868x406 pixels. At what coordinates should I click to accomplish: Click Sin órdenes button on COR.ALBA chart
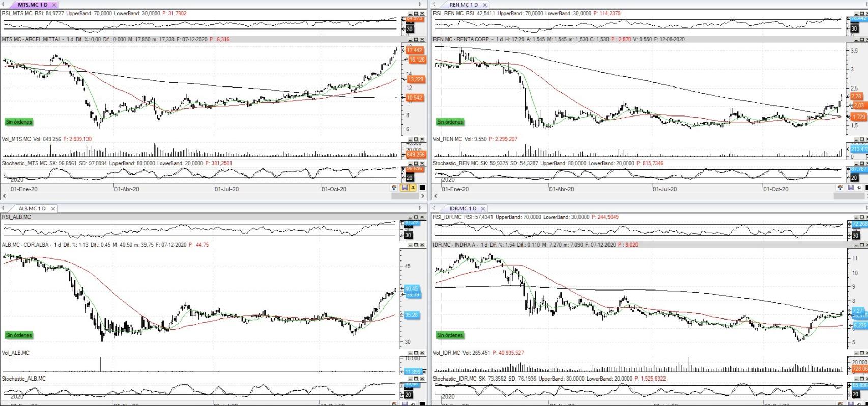click(x=19, y=335)
